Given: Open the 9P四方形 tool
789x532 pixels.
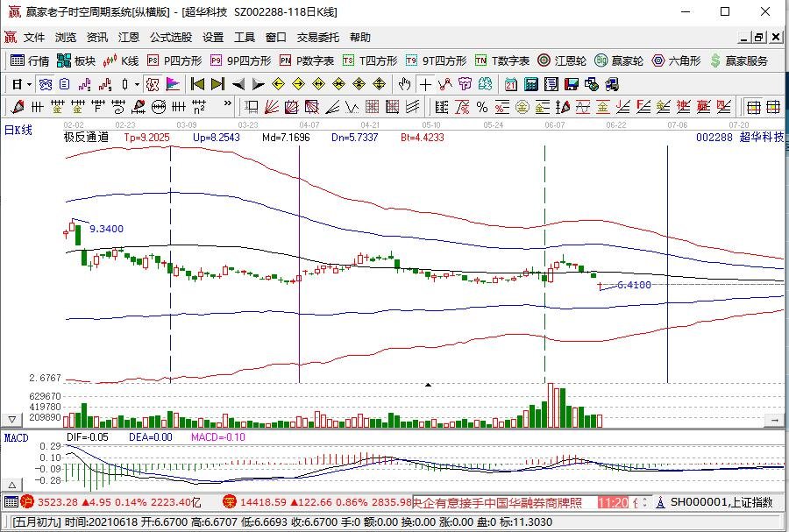Looking at the screenshot, I should [x=240, y=60].
